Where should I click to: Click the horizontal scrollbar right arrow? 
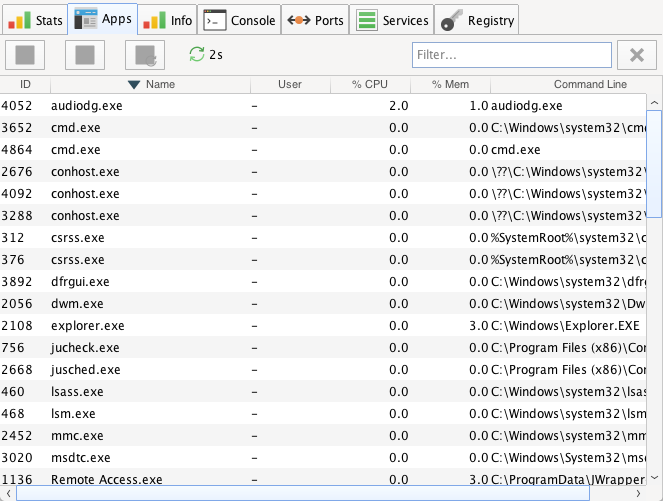(638, 493)
